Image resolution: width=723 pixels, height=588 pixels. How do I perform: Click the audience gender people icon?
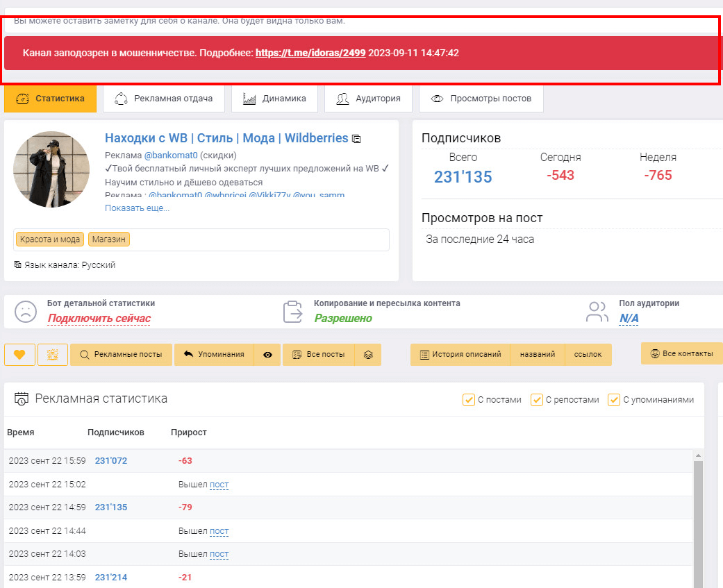(x=597, y=312)
